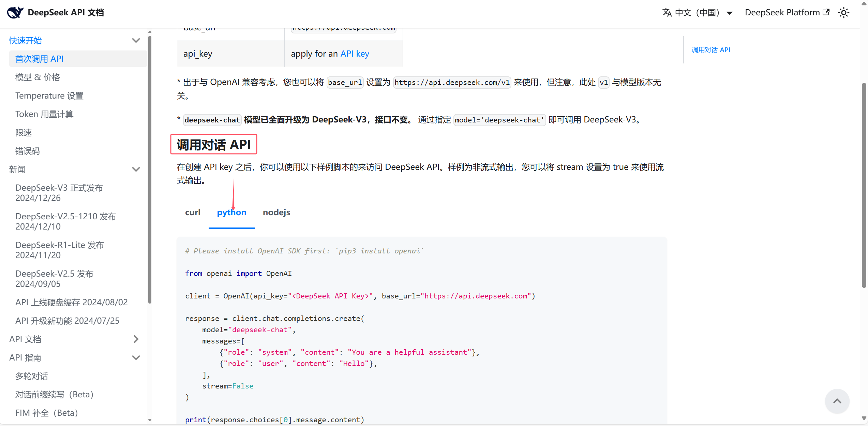This screenshot has width=868, height=426.
Task: Expand the API 文档 section chevron
Action: (136, 339)
